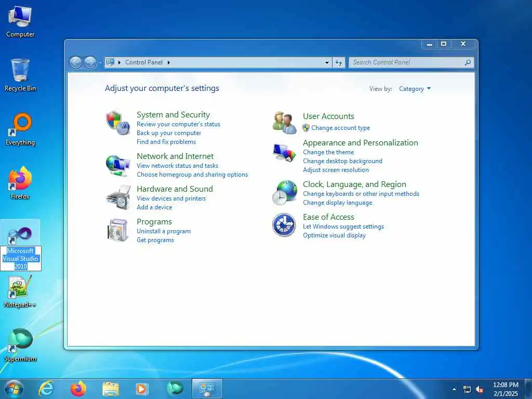This screenshot has height=399, width=532.
Task: Open Supermium from the taskbar
Action: point(175,389)
